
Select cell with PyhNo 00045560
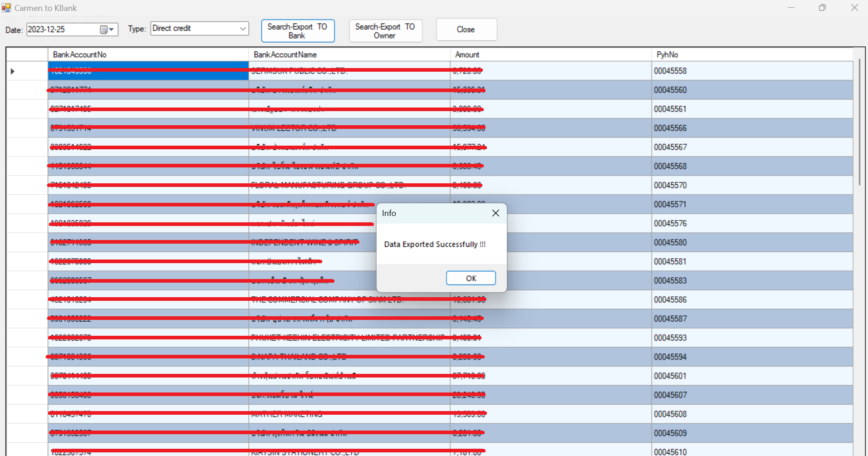pyautogui.click(x=670, y=90)
